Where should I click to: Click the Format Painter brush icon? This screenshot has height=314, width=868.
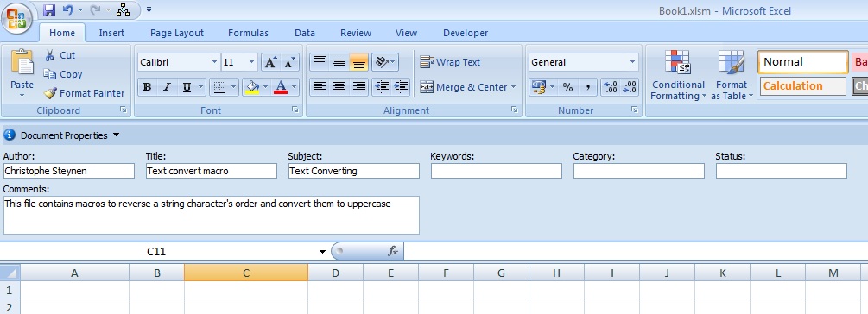click(50, 93)
